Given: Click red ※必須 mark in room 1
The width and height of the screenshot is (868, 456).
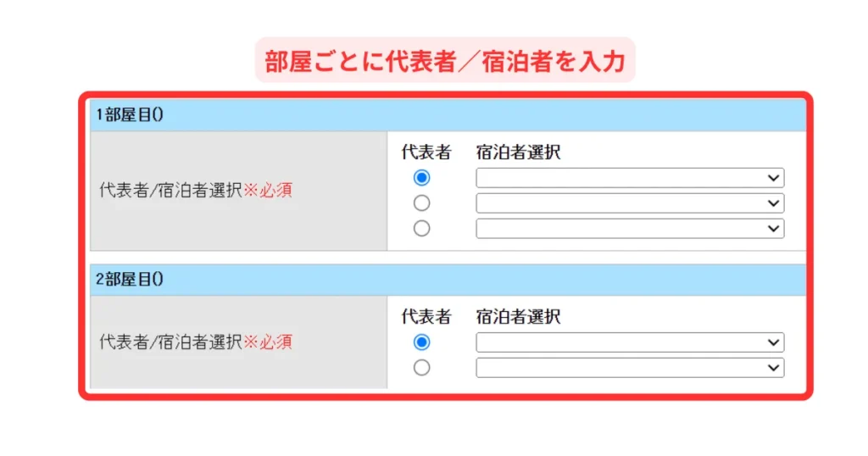Looking at the screenshot, I should (268, 191).
